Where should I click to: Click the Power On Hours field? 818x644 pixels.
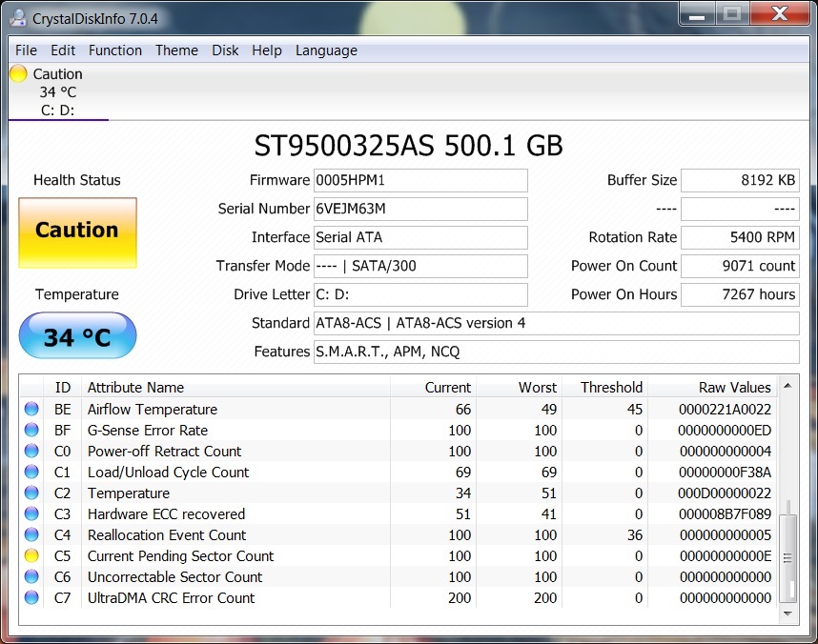point(740,294)
